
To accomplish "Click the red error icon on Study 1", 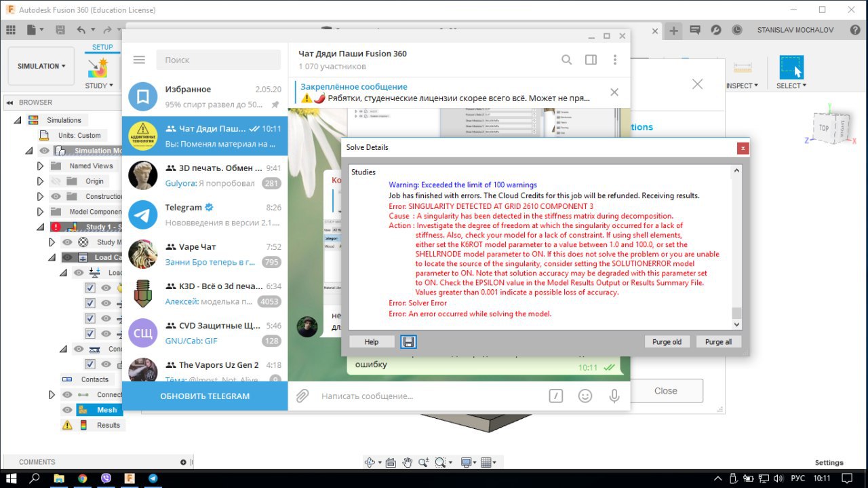I will (56, 227).
